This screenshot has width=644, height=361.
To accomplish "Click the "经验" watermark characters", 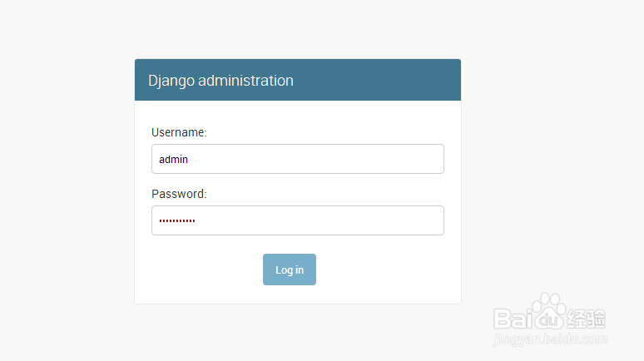I will click(x=587, y=319).
